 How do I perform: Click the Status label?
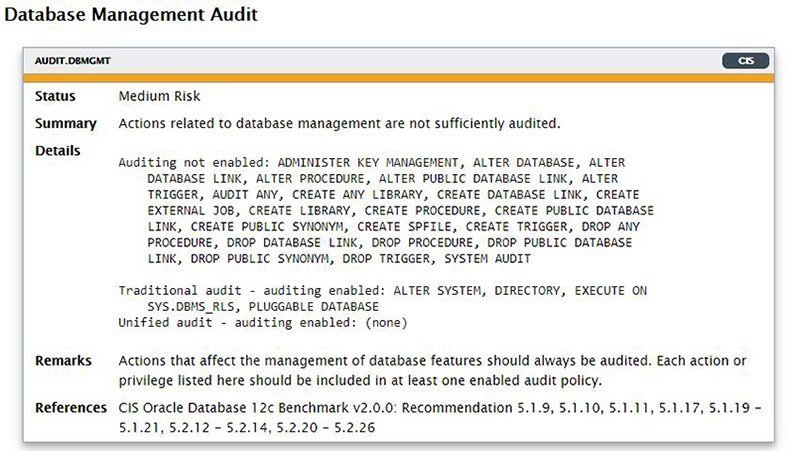pyautogui.click(x=55, y=96)
